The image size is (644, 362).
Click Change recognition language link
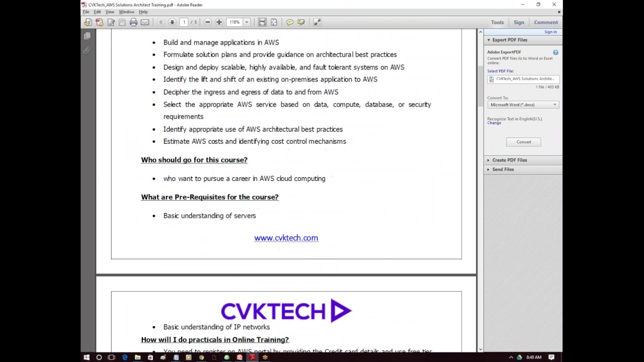tap(494, 123)
